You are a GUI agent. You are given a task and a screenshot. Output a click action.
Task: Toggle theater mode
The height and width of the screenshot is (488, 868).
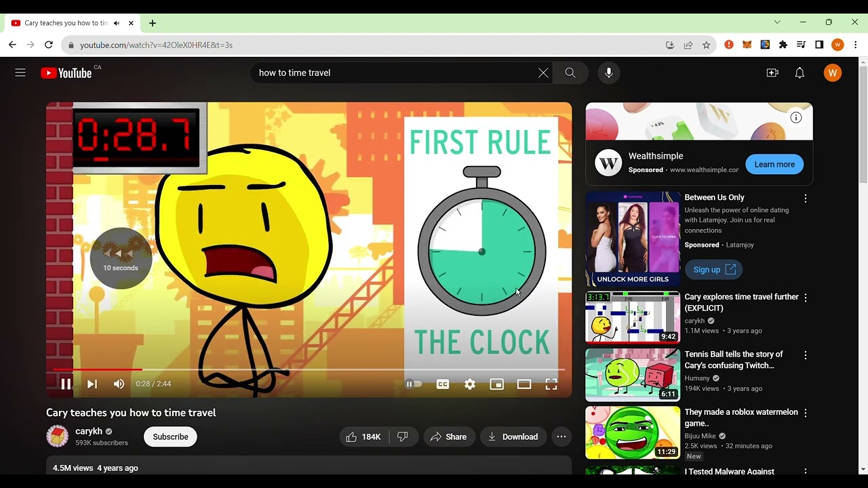pyautogui.click(x=524, y=384)
